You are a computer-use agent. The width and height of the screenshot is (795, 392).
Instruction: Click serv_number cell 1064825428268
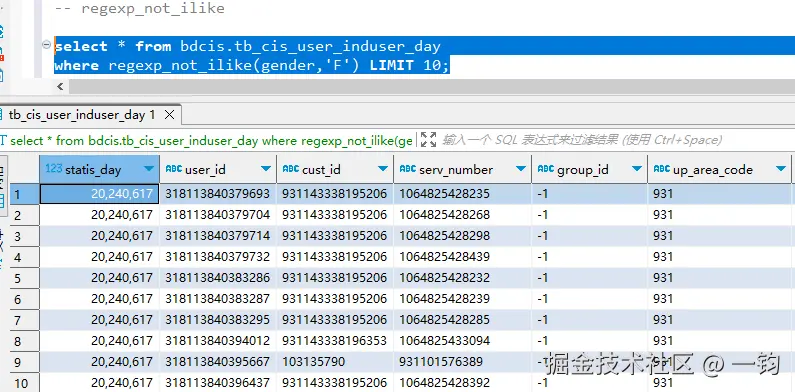pos(462,215)
